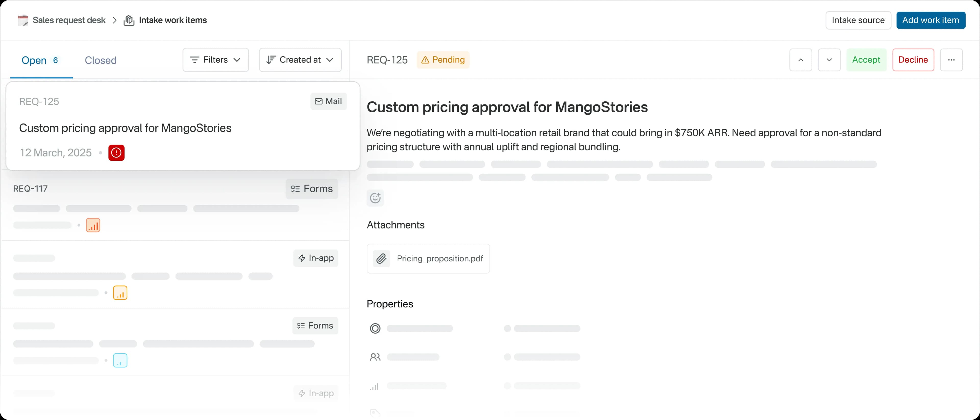Open the Created at sort dropdown
980x420 pixels.
pyautogui.click(x=300, y=60)
